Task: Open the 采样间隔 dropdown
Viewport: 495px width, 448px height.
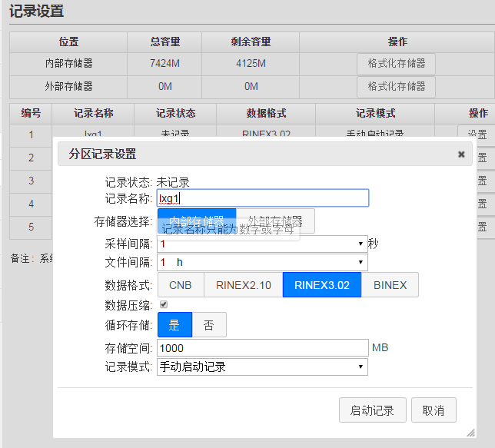Action: 262,244
